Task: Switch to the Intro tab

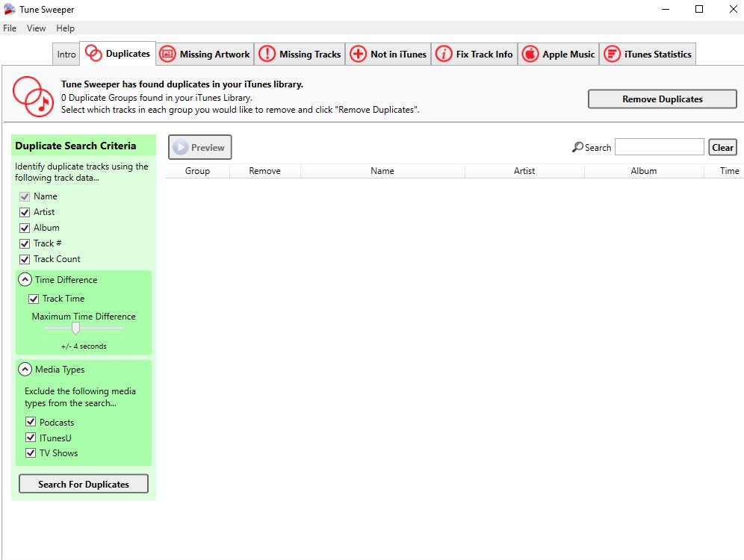Action: 66,54
